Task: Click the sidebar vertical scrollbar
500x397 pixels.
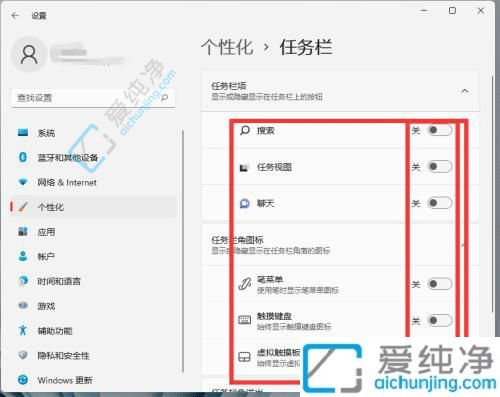Action: 183,251
